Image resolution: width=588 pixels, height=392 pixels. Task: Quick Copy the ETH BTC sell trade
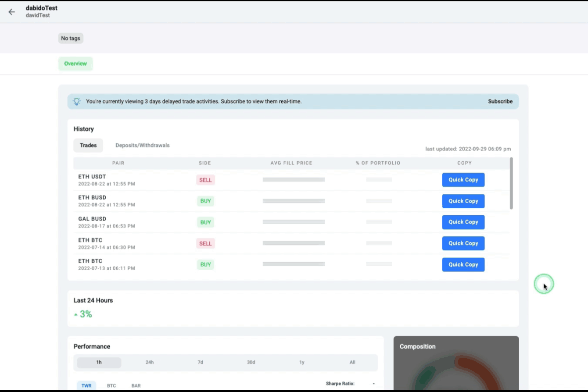pos(463,243)
